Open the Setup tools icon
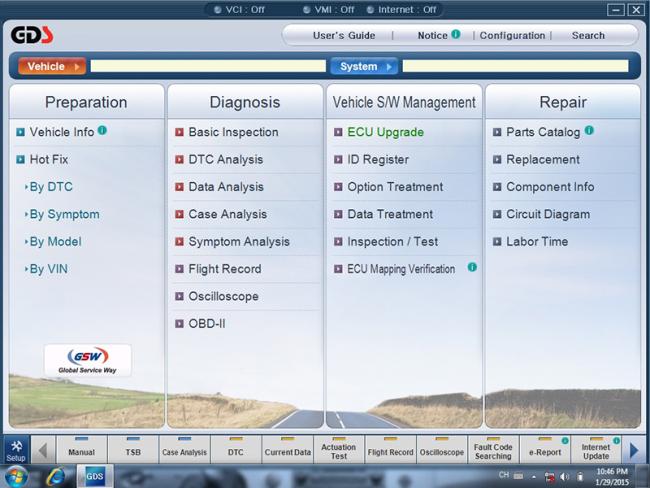 [x=15, y=450]
